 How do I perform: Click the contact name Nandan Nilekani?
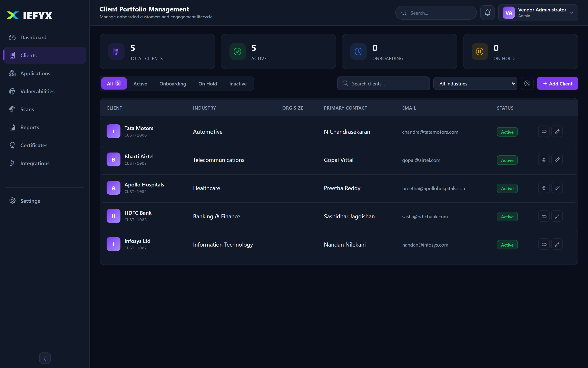click(x=345, y=245)
